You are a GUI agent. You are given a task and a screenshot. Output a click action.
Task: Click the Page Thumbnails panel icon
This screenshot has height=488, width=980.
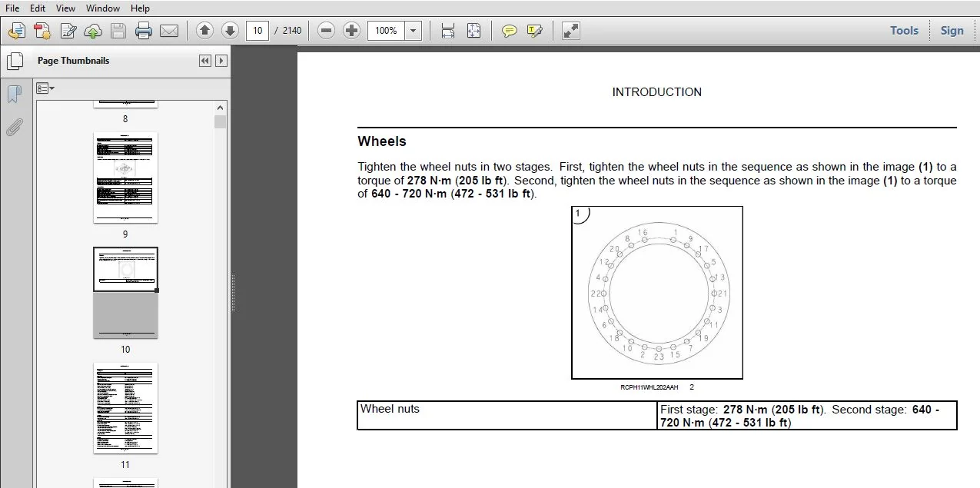point(15,61)
